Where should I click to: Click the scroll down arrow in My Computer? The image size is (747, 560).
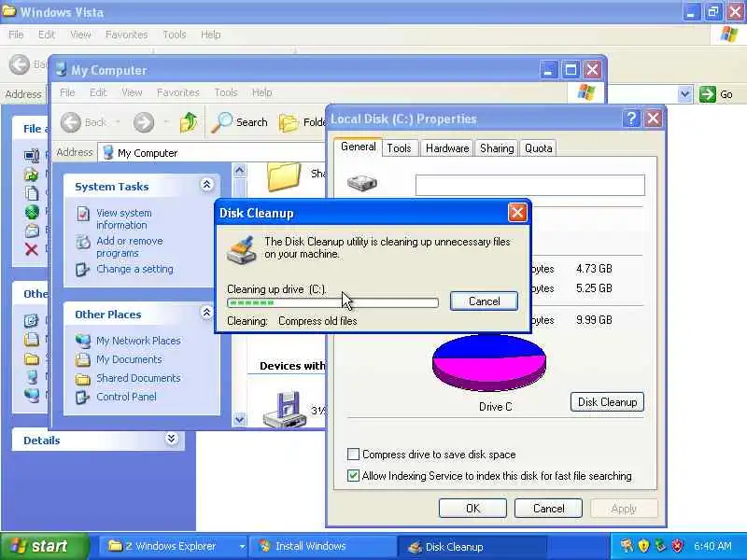[239, 419]
